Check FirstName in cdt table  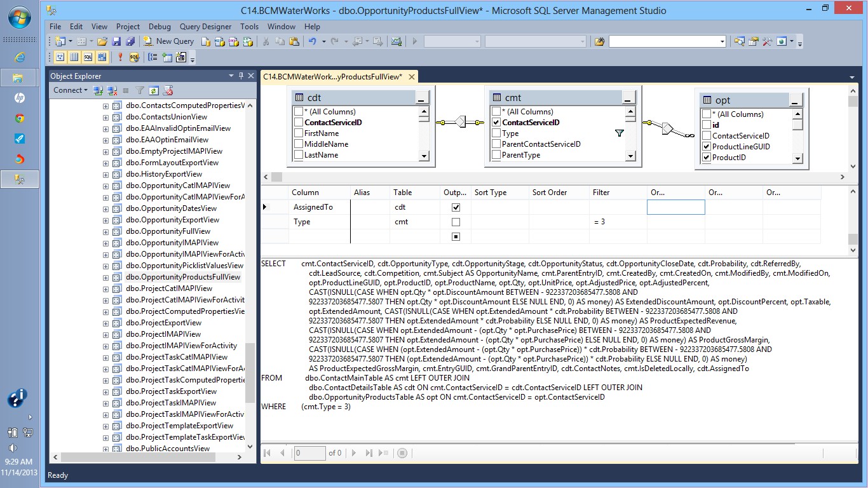coord(299,133)
